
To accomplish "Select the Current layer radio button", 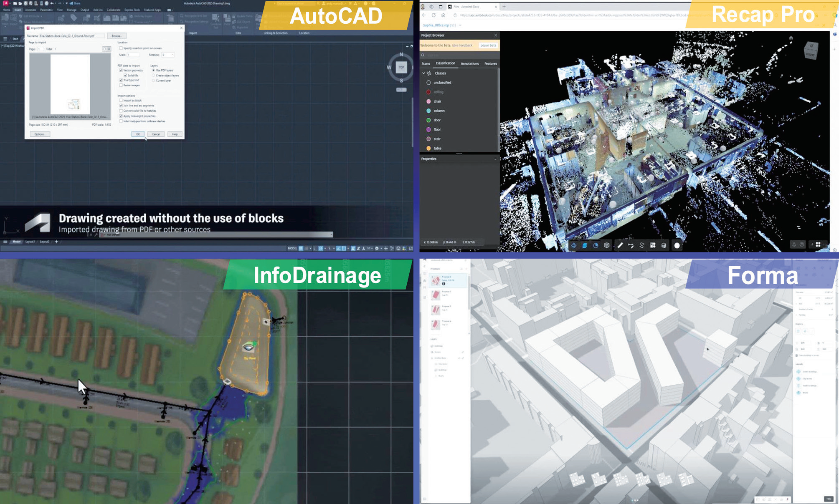I will point(153,81).
